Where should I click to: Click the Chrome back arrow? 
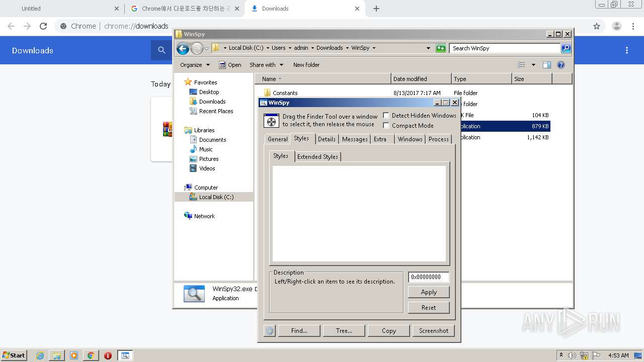point(11,26)
